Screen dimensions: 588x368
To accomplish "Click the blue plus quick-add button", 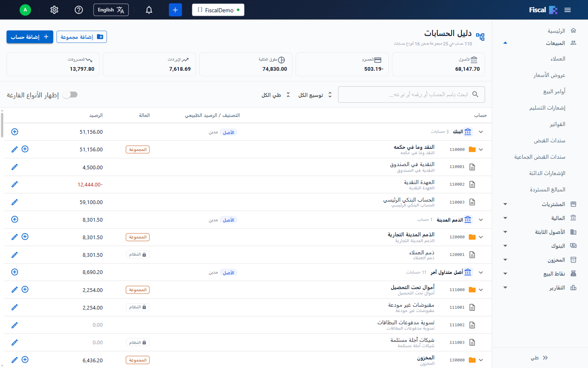I will [175, 10].
